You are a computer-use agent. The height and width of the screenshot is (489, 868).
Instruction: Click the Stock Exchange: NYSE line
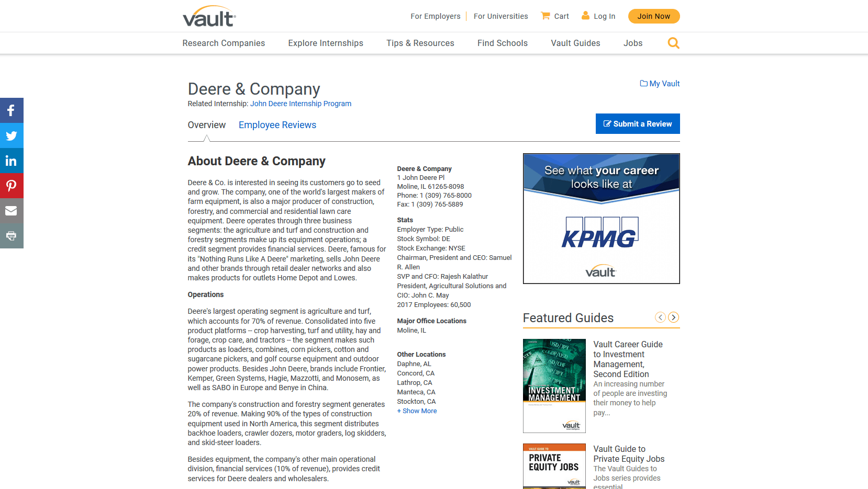click(x=431, y=248)
